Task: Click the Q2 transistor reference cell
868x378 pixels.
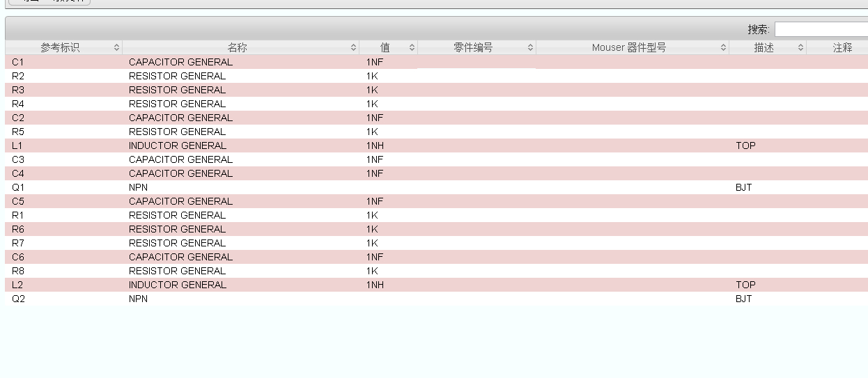Action: click(x=18, y=299)
